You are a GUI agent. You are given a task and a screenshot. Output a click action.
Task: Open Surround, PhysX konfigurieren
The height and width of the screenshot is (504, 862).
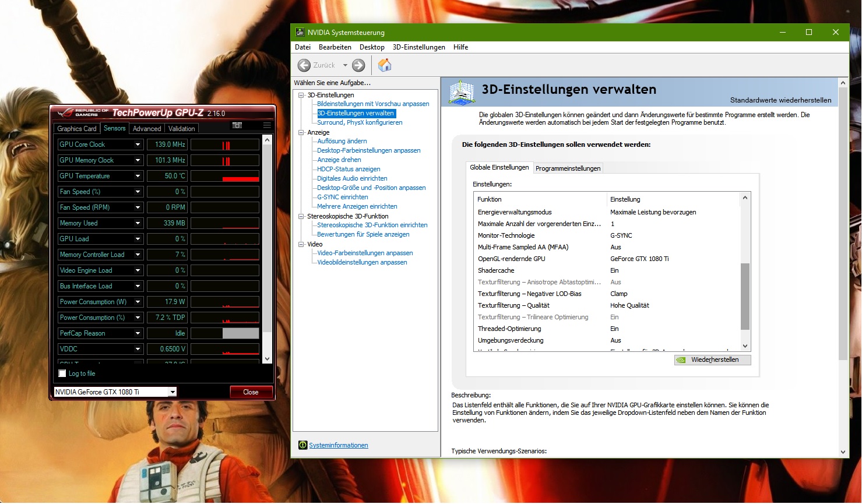360,122
